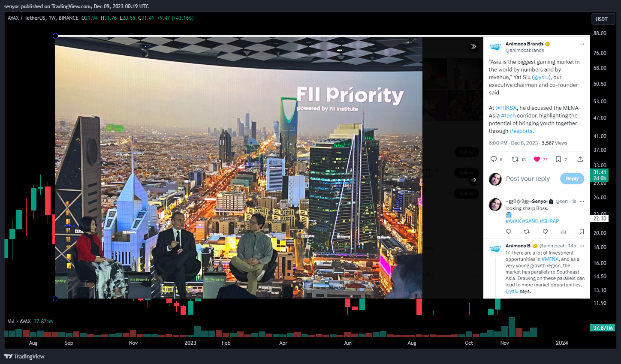Click the 2024 label on time axis
The width and height of the screenshot is (621, 364).
[x=562, y=343]
